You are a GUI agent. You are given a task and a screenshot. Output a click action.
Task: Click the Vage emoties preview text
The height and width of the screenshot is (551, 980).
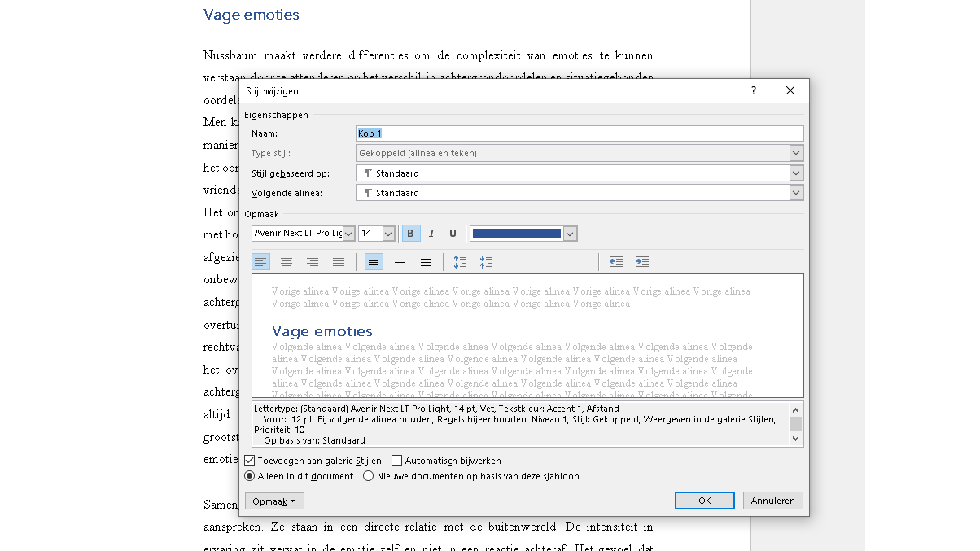322,331
